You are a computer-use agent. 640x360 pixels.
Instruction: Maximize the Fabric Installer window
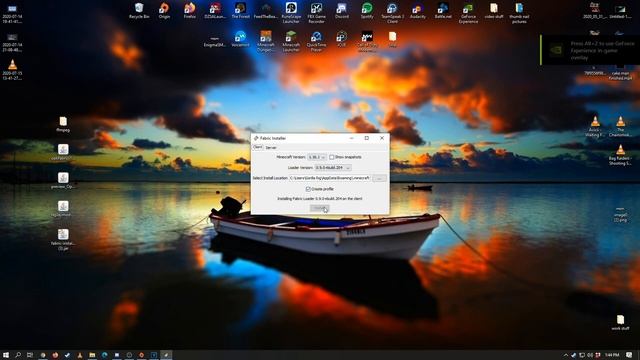click(x=367, y=138)
